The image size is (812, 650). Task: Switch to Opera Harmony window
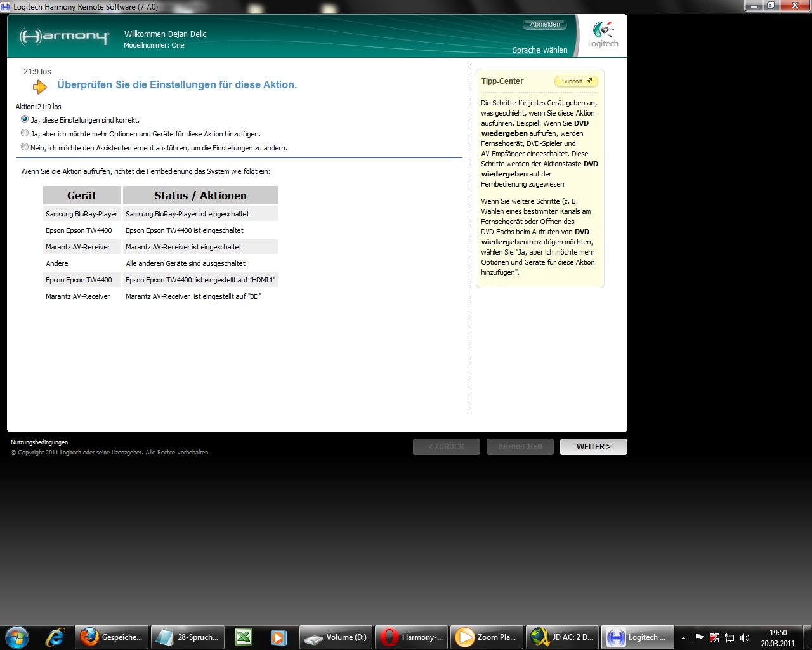coord(411,637)
